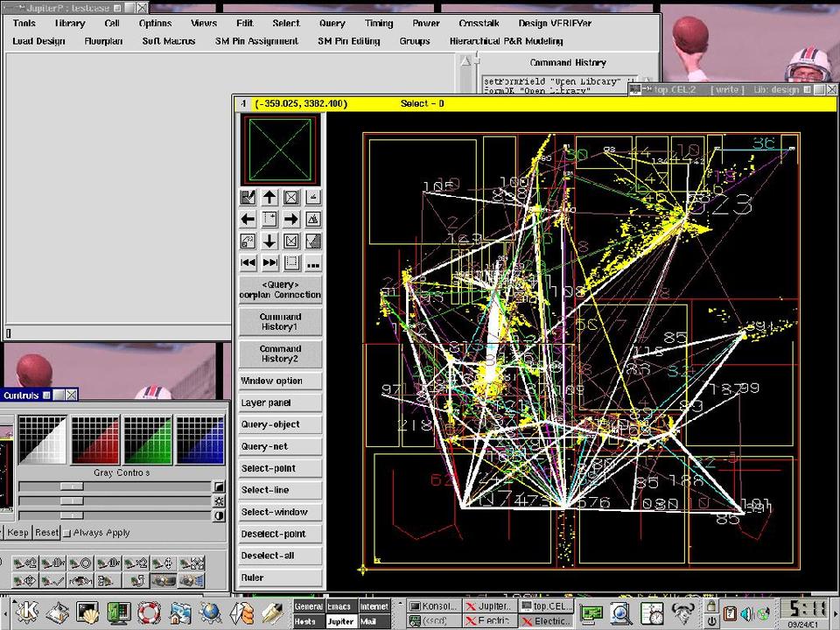840x630 pixels.
Task: Select the Floorplan menu item
Action: [103, 41]
